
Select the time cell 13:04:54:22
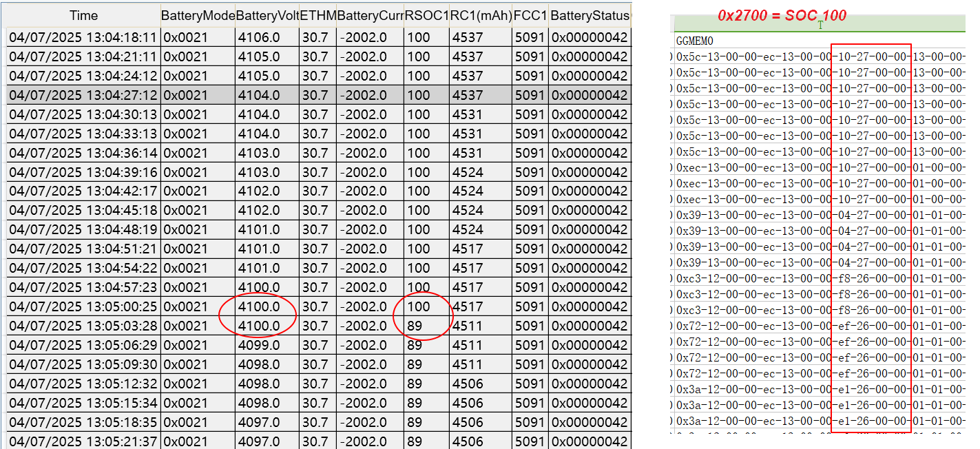point(84,268)
